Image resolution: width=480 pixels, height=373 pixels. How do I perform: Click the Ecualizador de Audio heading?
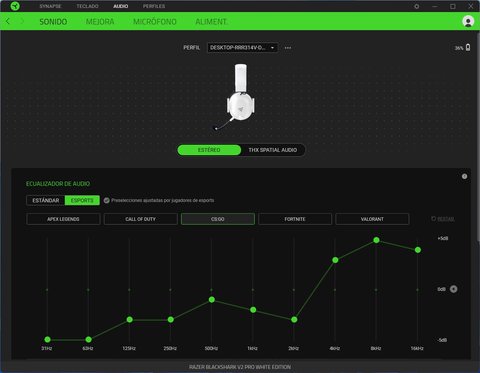point(58,184)
